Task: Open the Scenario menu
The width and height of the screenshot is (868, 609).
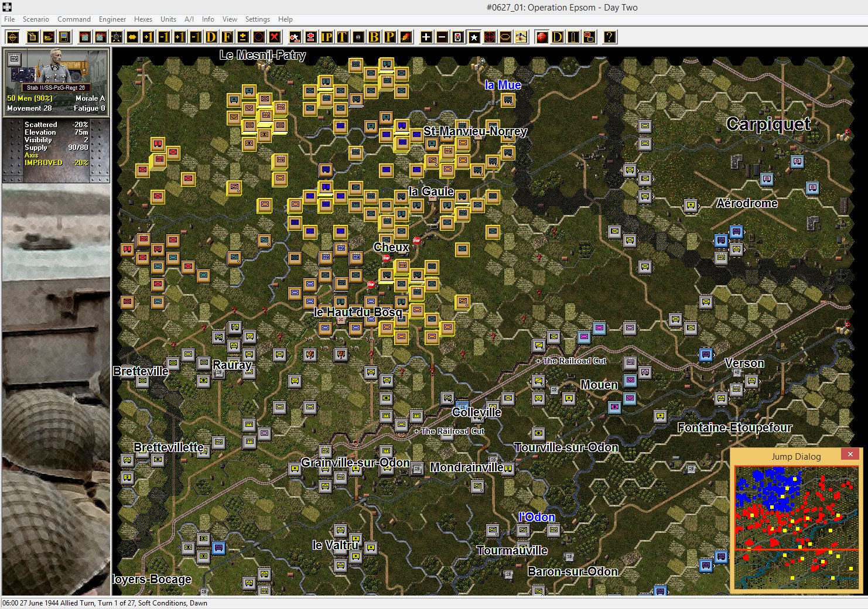Action: click(x=36, y=19)
